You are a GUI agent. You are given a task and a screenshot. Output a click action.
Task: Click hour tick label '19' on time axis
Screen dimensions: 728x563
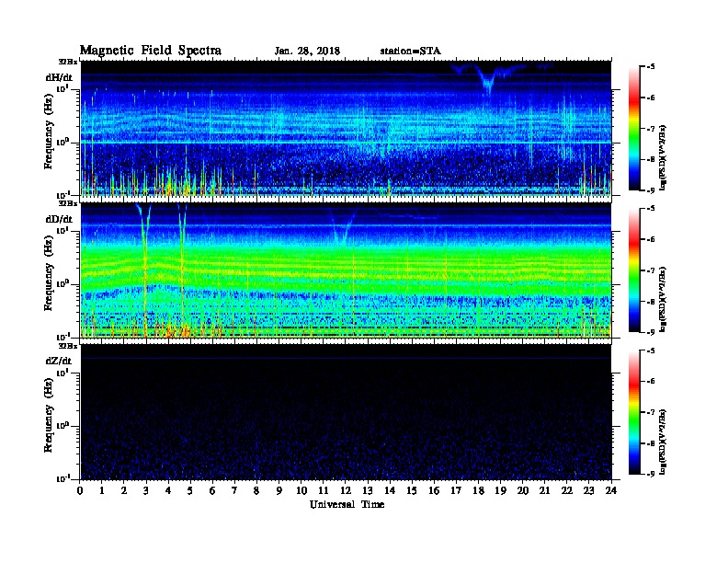coord(500,490)
